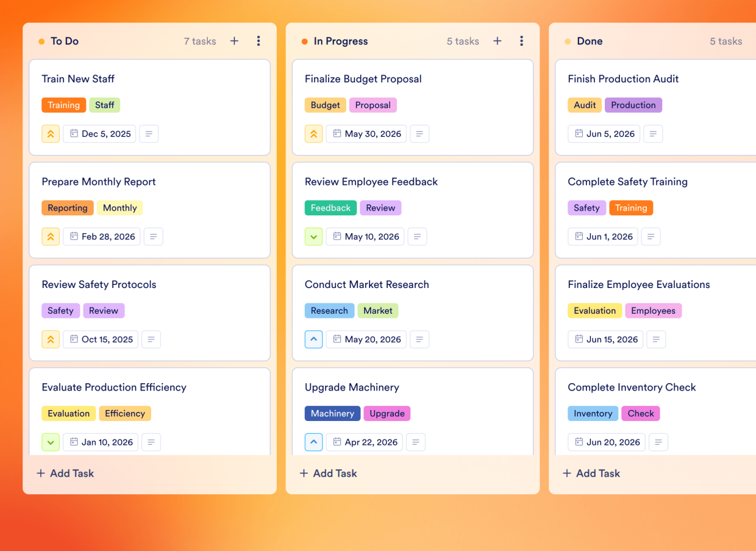Open the May 20, 2026 date picker
Viewport: 756px width, 551px height.
366,339
